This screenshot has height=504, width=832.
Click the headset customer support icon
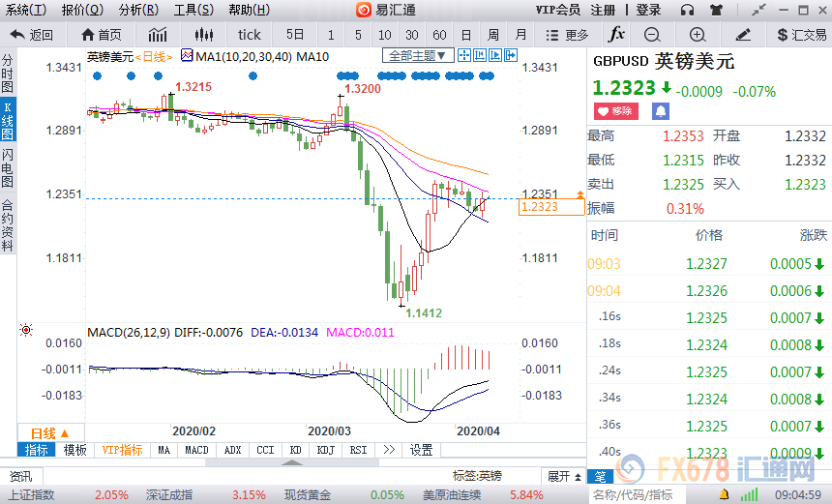pyautogui.click(x=687, y=10)
